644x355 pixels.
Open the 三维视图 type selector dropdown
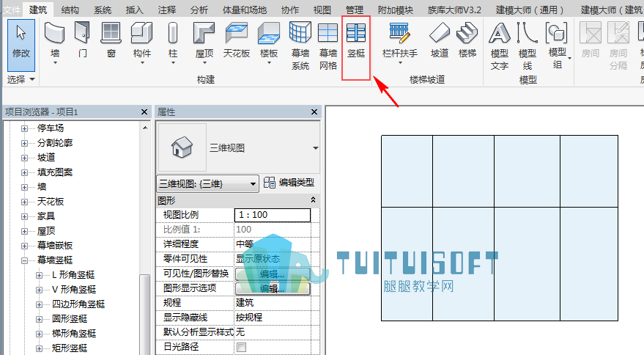(315, 148)
